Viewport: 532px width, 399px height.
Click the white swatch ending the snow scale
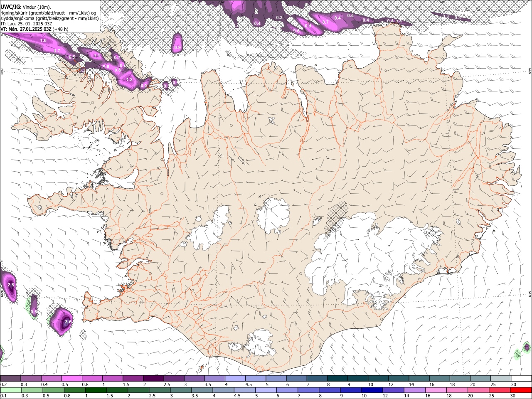pos(521,379)
